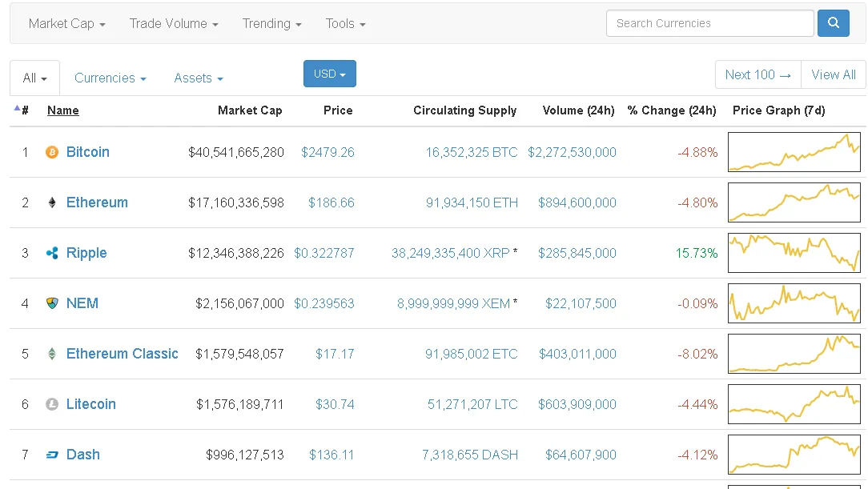Click Bitcoin price $2479.26
This screenshot has width=868, height=489.
click(x=328, y=152)
